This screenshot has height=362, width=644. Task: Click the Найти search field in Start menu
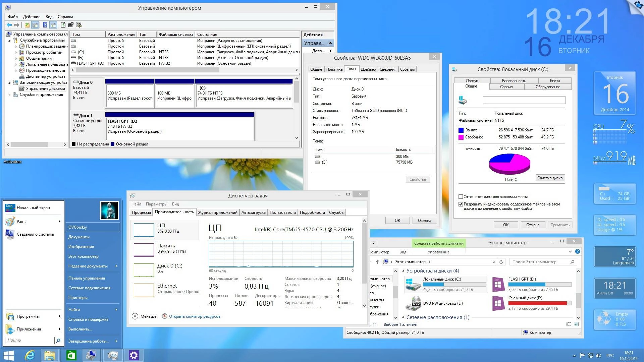tap(30, 340)
